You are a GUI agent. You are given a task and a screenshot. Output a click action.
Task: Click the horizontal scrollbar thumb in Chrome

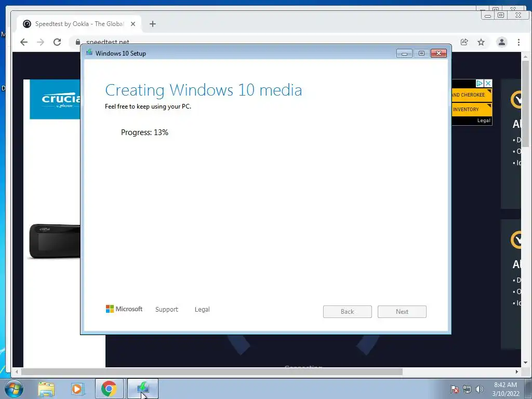click(x=212, y=371)
